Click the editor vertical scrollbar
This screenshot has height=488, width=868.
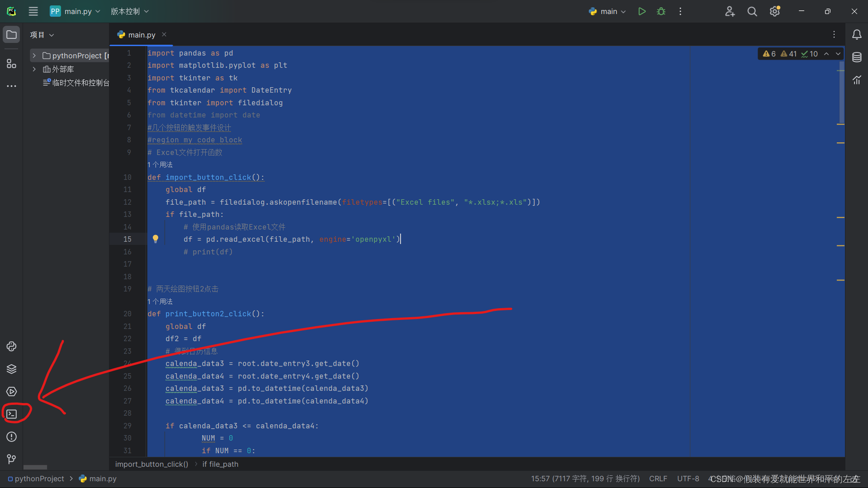point(841,93)
